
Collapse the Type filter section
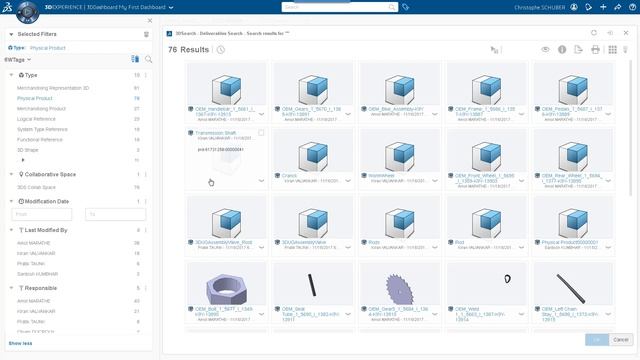[x=11, y=75]
